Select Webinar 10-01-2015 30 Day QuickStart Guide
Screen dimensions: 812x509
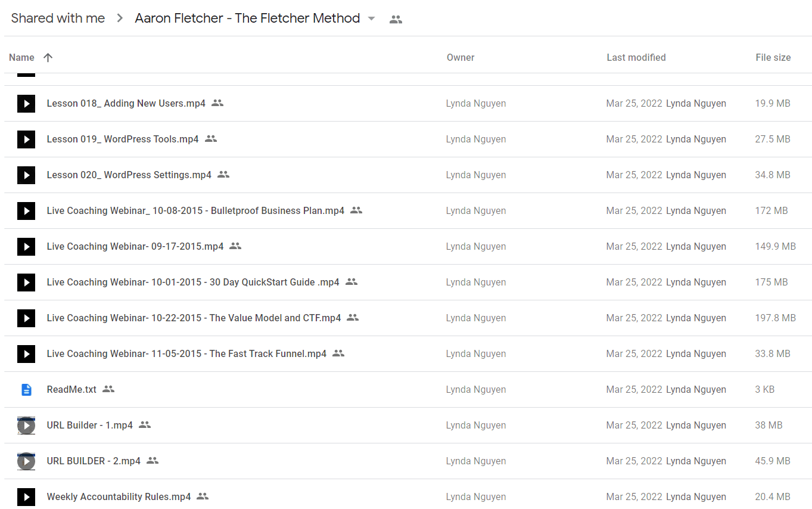[193, 283]
